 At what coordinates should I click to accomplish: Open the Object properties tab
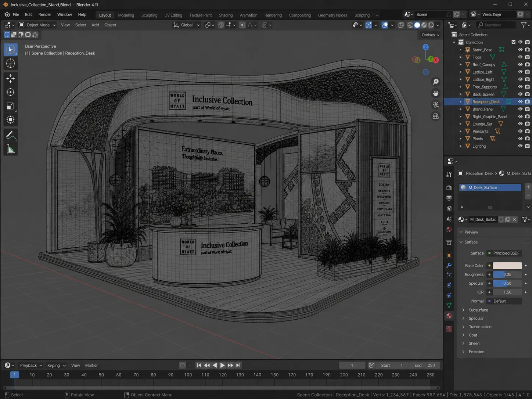449,255
